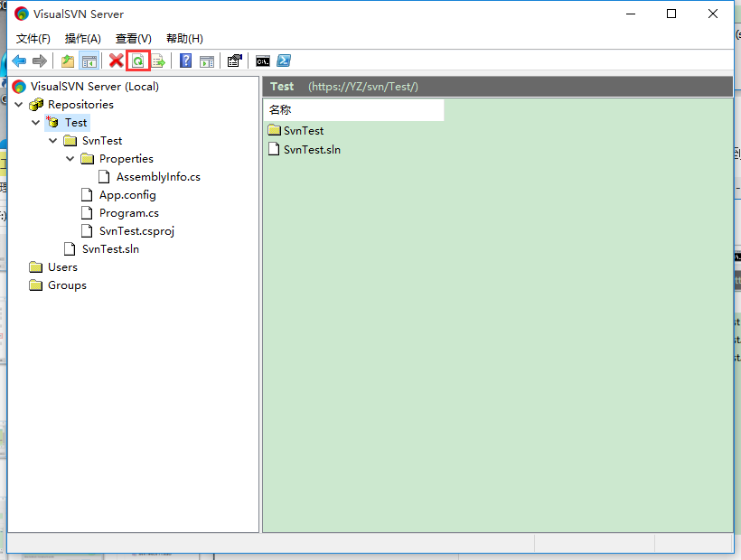Click the Users folder icon in tree
The width and height of the screenshot is (741, 560).
(x=35, y=267)
